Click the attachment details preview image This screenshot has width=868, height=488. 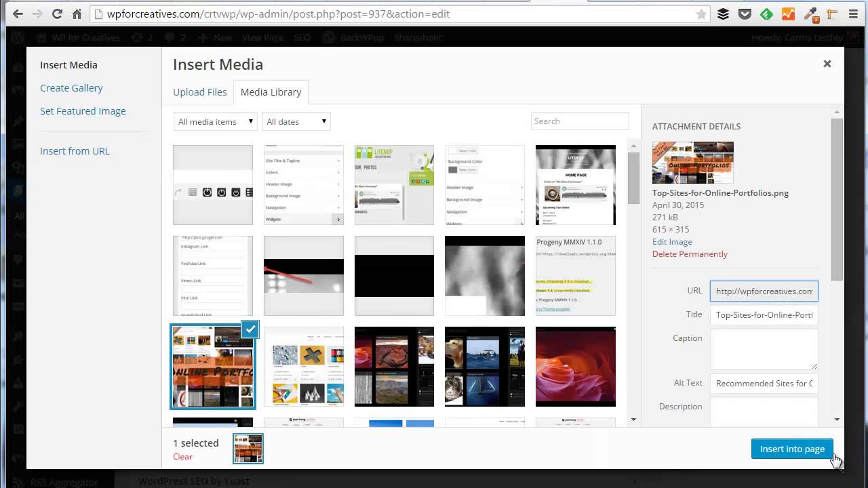pos(693,163)
